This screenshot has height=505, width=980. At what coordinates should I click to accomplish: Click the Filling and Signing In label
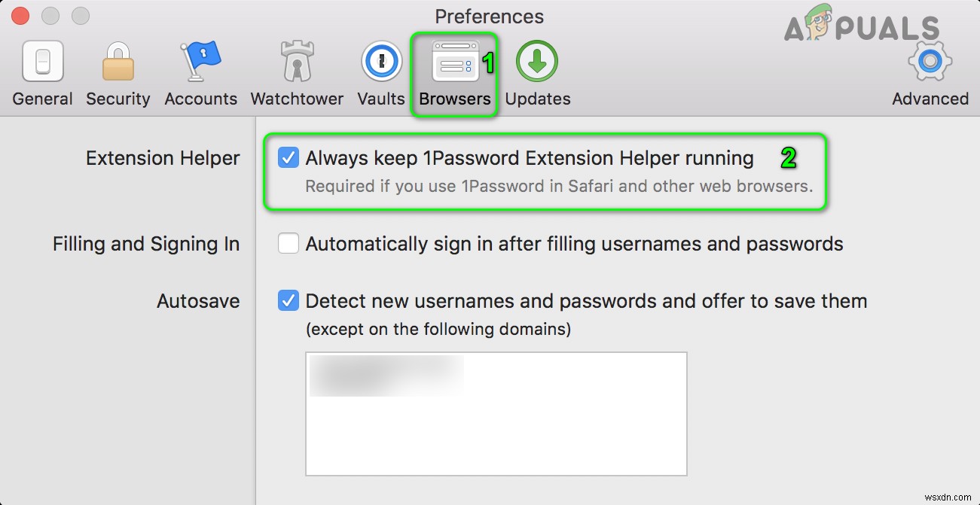(145, 243)
